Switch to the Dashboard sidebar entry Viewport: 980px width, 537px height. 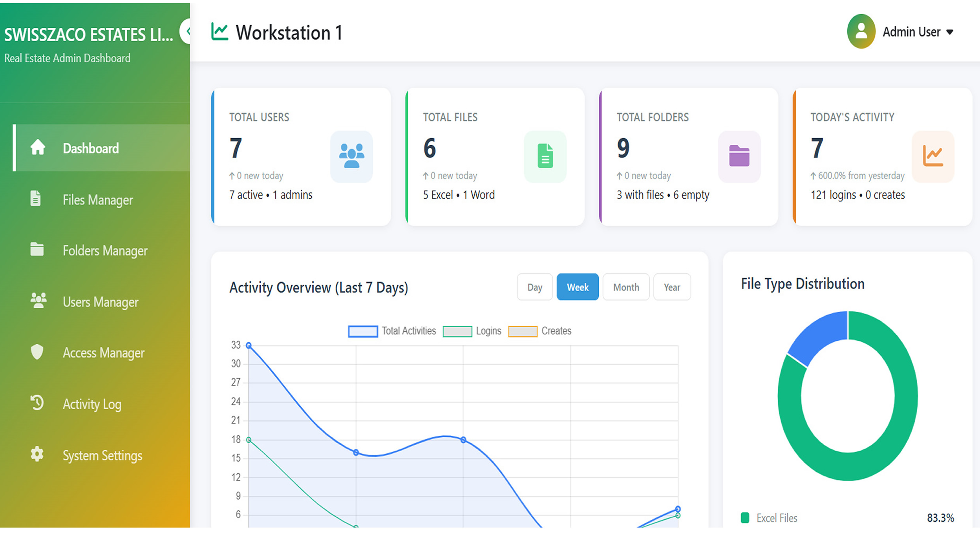(90, 148)
